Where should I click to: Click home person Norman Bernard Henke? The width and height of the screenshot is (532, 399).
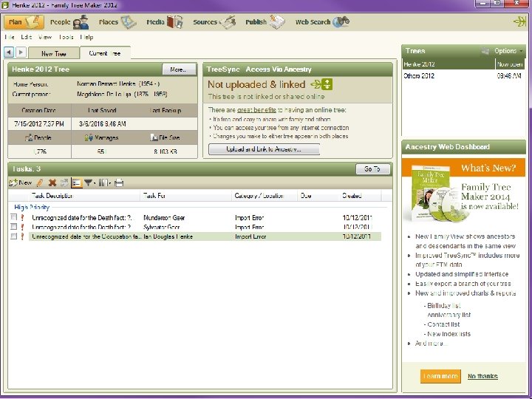(118, 83)
